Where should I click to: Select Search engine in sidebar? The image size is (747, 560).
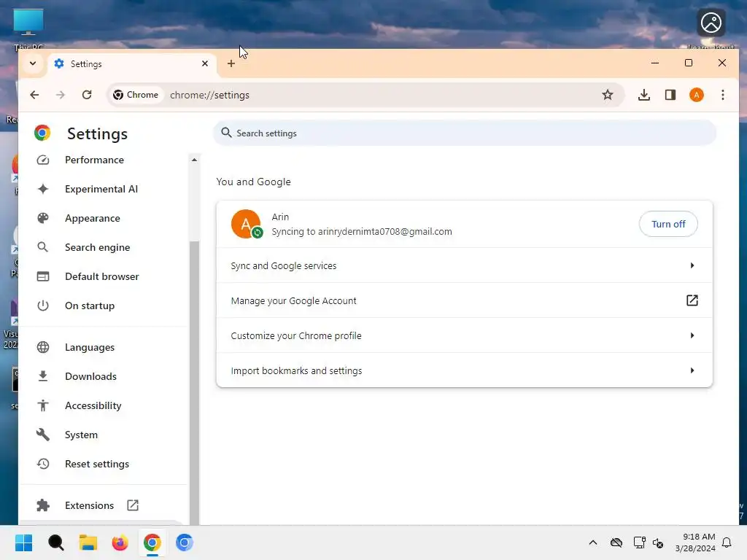click(97, 247)
